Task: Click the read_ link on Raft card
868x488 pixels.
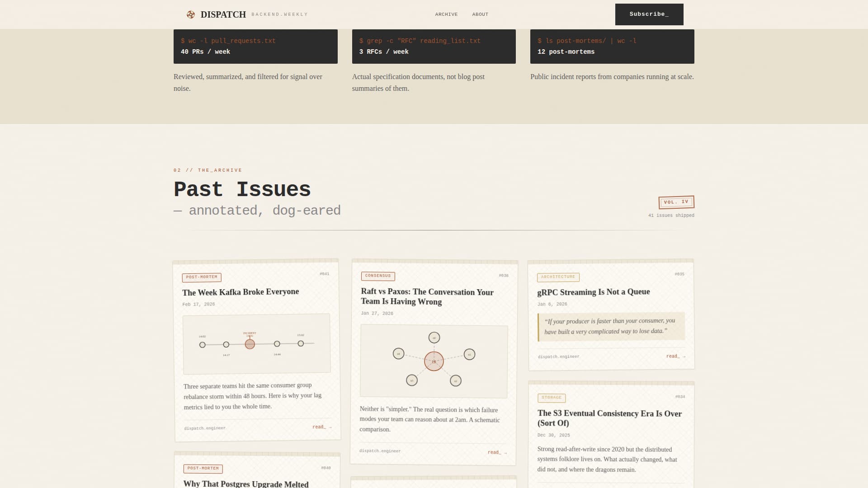Action: pyautogui.click(x=497, y=452)
